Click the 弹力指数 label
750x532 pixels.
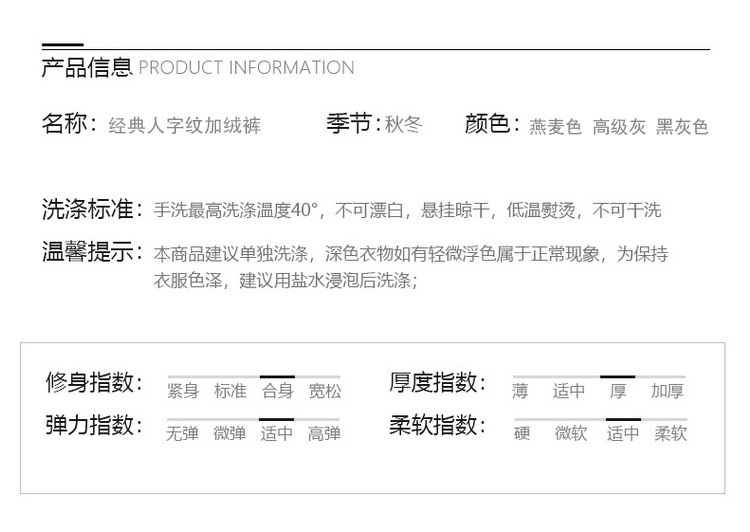pos(89,424)
